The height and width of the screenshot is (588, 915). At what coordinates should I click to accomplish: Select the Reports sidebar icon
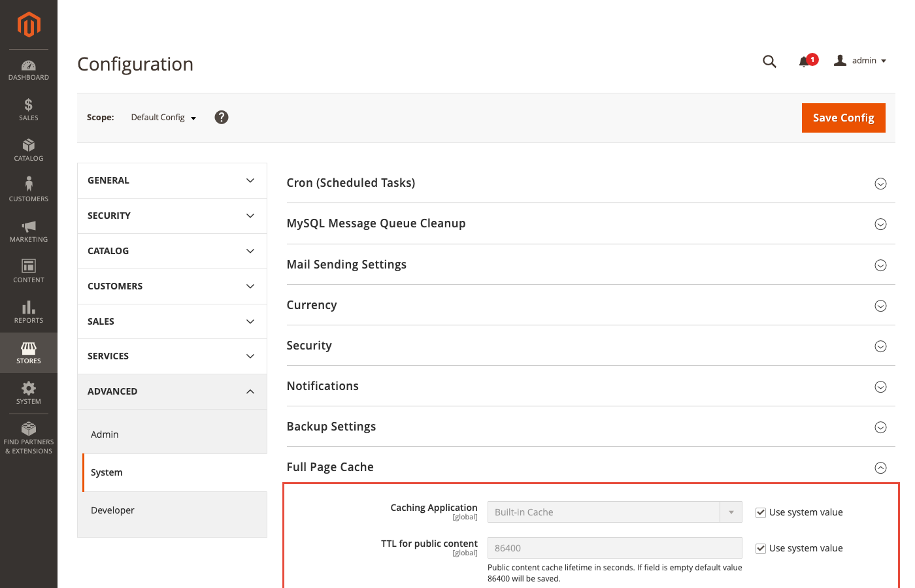coord(28,312)
